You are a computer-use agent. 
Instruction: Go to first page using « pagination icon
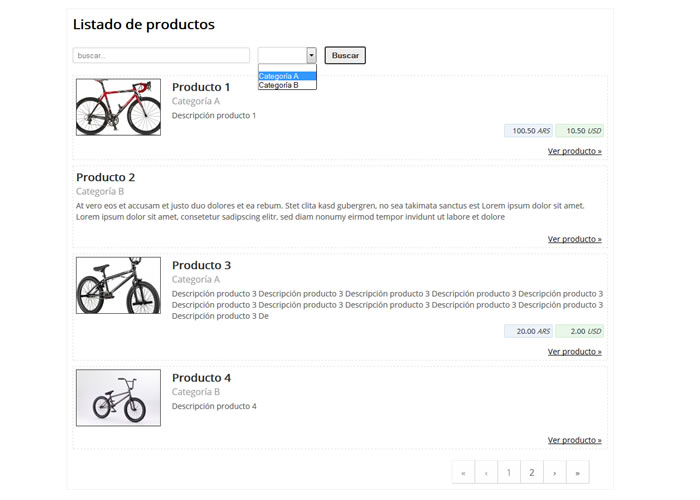tap(463, 472)
